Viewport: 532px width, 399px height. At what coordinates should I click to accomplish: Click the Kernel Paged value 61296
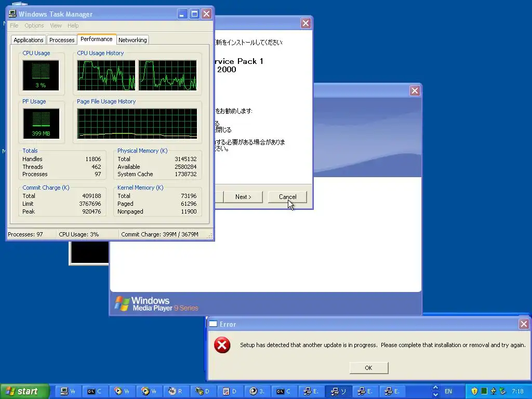coord(189,204)
